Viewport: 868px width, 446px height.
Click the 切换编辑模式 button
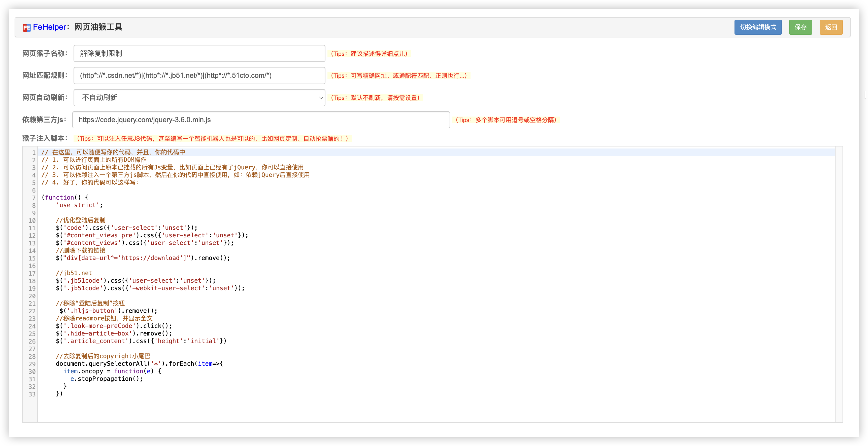[x=758, y=27]
